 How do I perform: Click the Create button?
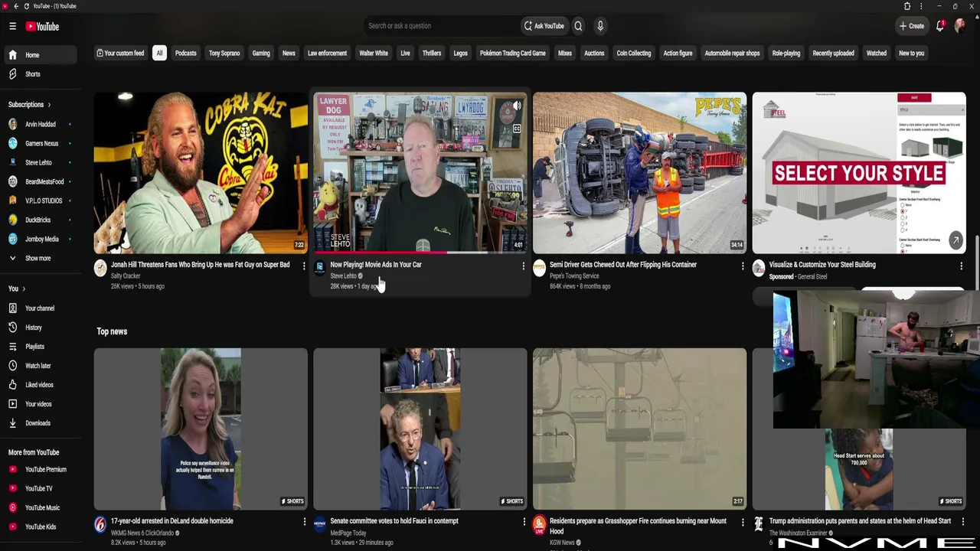[912, 26]
